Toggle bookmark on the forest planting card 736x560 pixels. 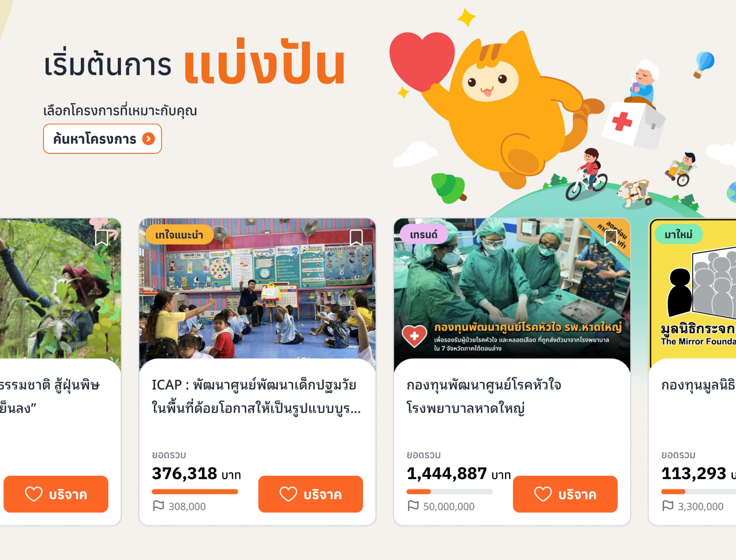point(101,237)
